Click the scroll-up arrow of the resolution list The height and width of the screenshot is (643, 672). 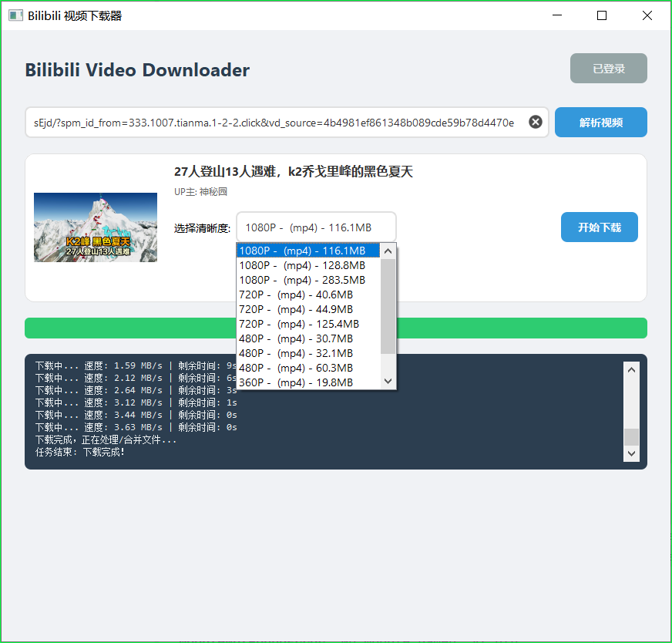click(x=388, y=251)
